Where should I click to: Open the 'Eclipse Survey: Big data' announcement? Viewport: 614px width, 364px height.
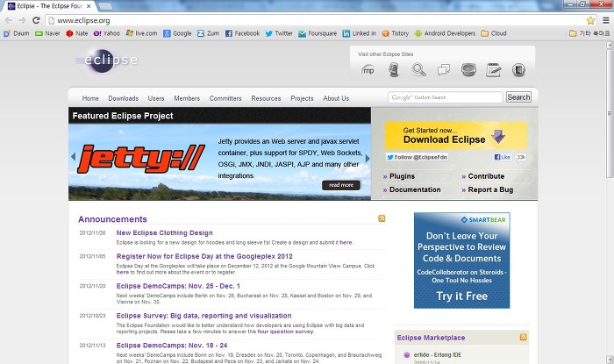pos(204,316)
